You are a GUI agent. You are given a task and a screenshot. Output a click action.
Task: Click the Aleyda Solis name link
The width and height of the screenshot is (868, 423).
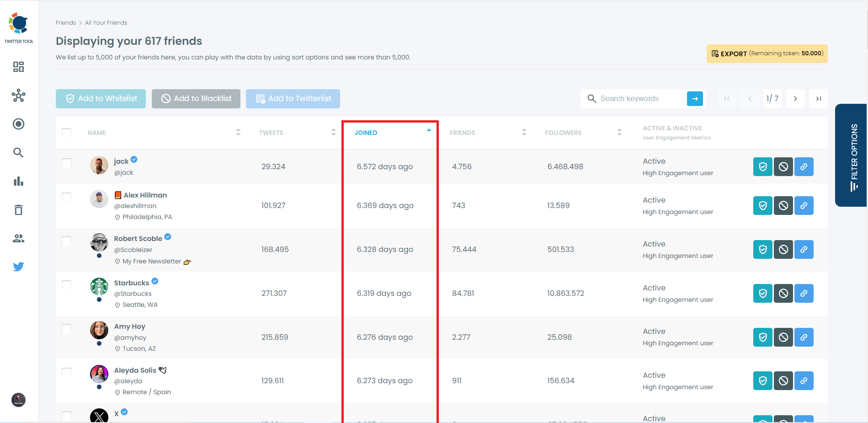135,370
